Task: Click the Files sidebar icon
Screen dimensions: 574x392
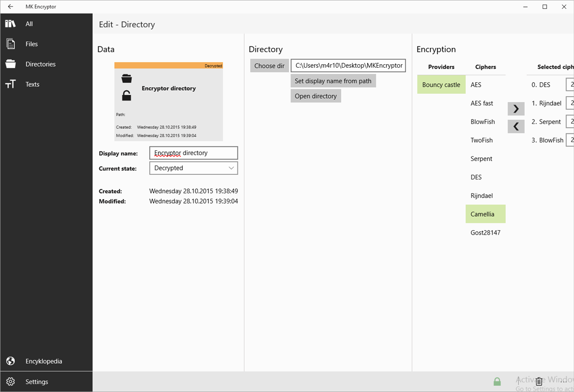Action: coord(10,44)
